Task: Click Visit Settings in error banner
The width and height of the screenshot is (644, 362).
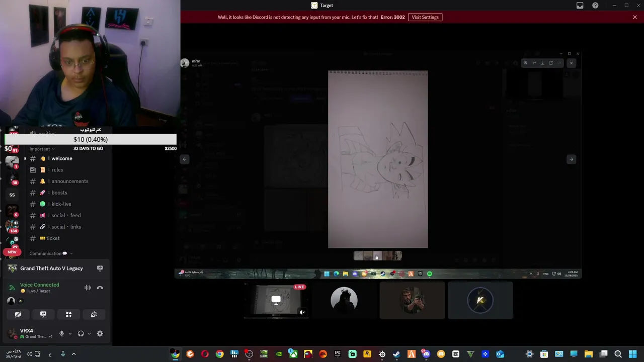Action: [425, 17]
